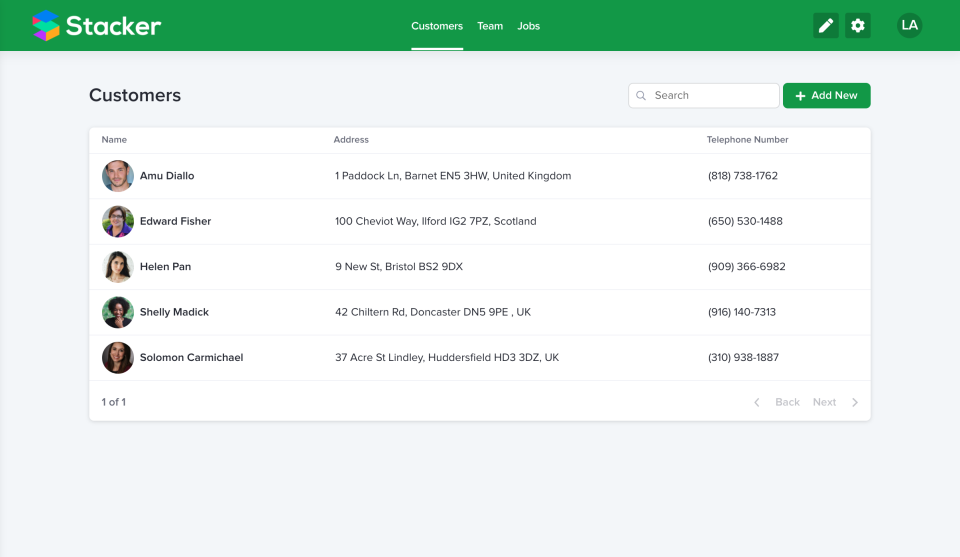Click address 37 Acre St Lindley
The width and height of the screenshot is (960, 557).
[x=447, y=357]
